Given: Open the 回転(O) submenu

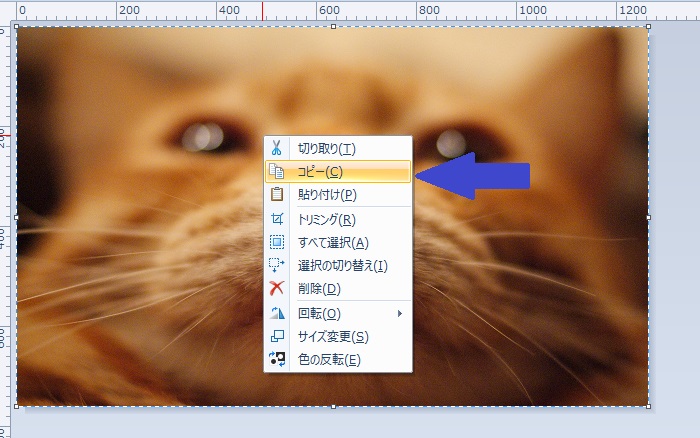Looking at the screenshot, I should coord(338,313).
